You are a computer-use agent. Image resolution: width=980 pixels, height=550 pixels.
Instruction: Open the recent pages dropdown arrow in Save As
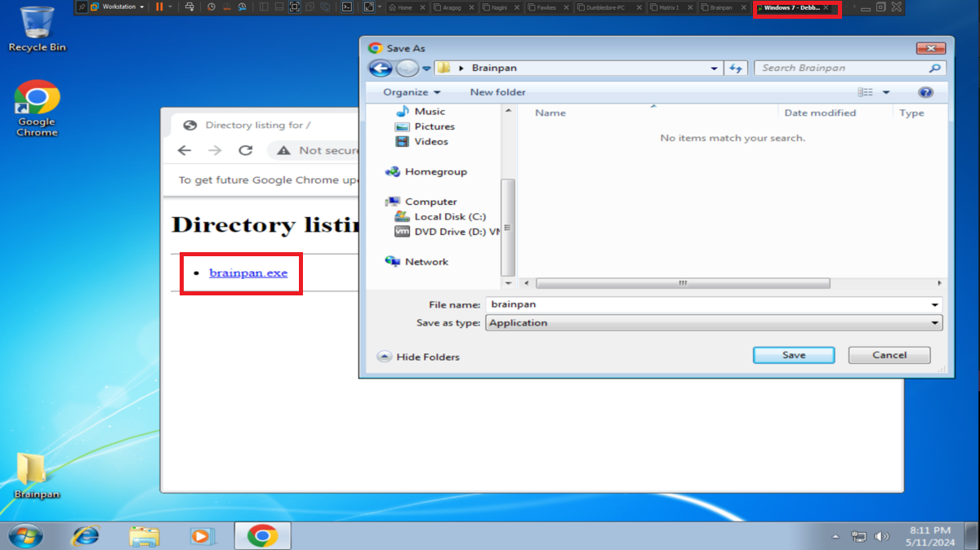(426, 69)
